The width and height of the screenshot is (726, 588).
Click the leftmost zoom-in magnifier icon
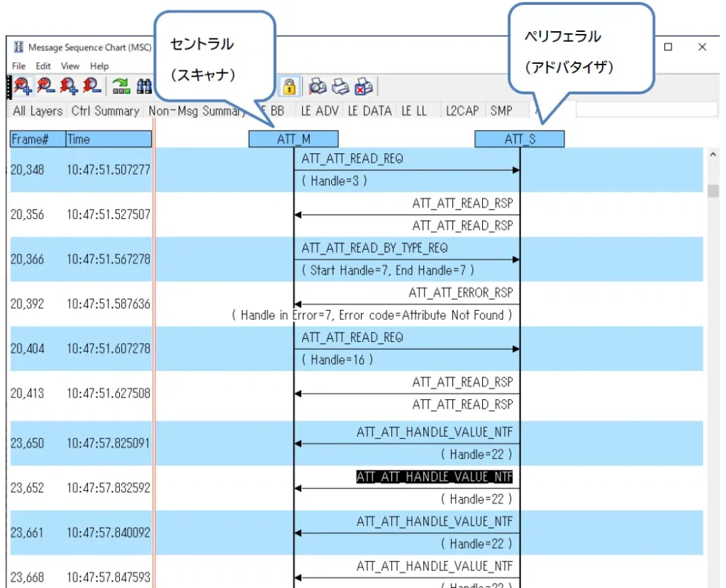(x=22, y=87)
